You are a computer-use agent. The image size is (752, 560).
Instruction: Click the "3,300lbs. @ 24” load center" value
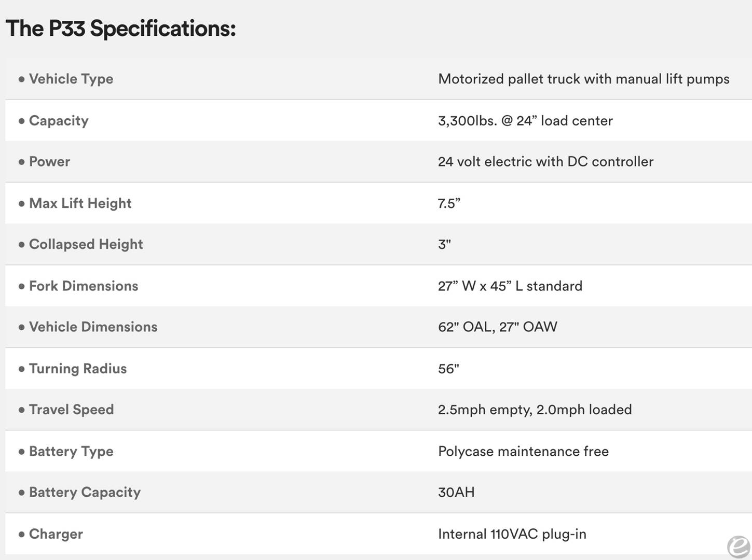(525, 121)
